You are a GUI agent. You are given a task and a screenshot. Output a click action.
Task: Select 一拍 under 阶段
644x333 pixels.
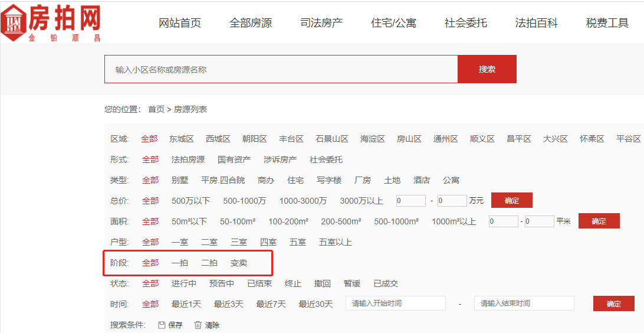[x=180, y=263]
